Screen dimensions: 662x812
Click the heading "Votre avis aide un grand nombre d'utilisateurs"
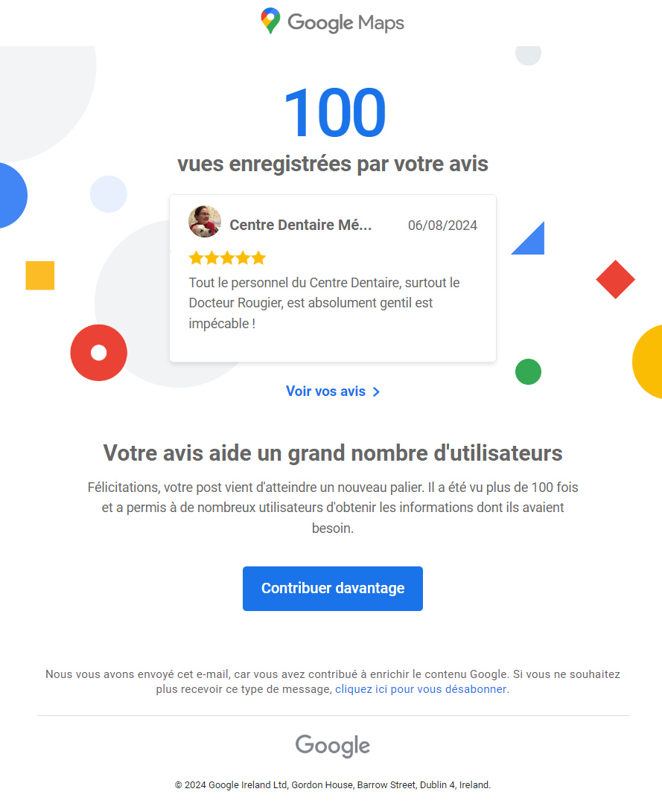332,453
